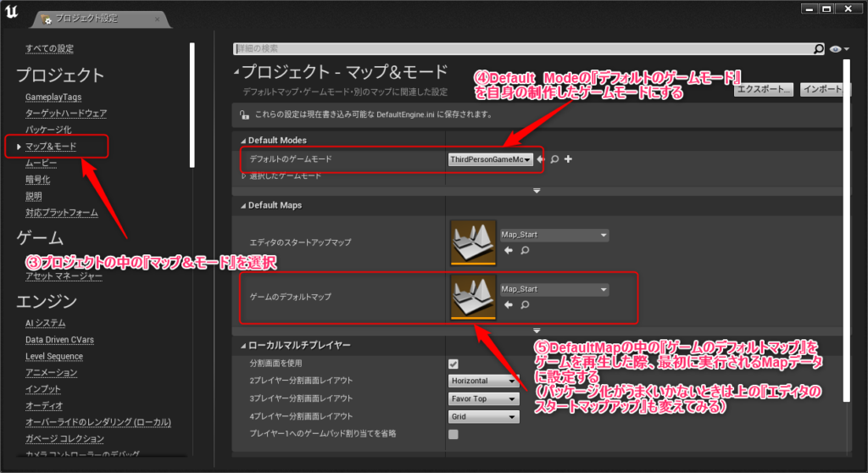Open パッケージ化 in the sidebar
Image resolution: width=868 pixels, height=473 pixels.
point(47,130)
